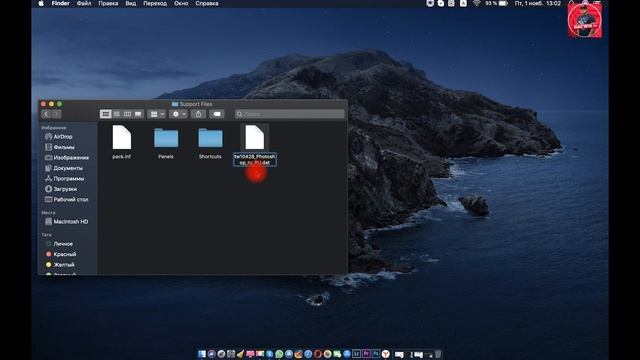This screenshot has height=360, width=640.
Task: Open Finder from the Dock
Action: click(x=202, y=354)
